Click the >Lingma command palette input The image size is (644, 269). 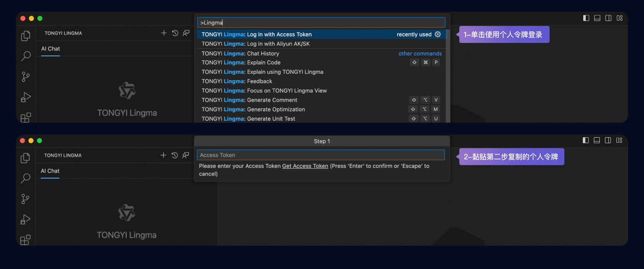[x=321, y=22]
